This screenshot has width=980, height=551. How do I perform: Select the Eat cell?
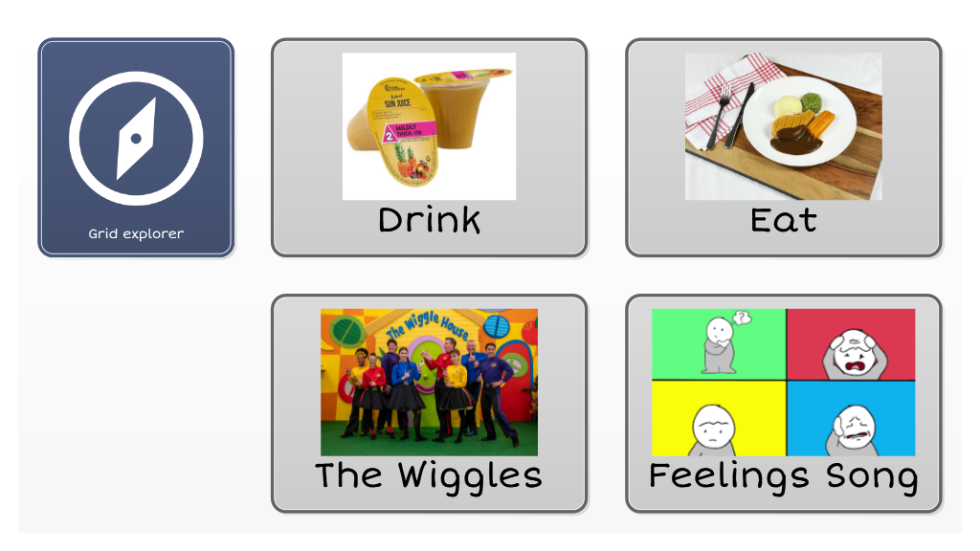[x=783, y=147]
